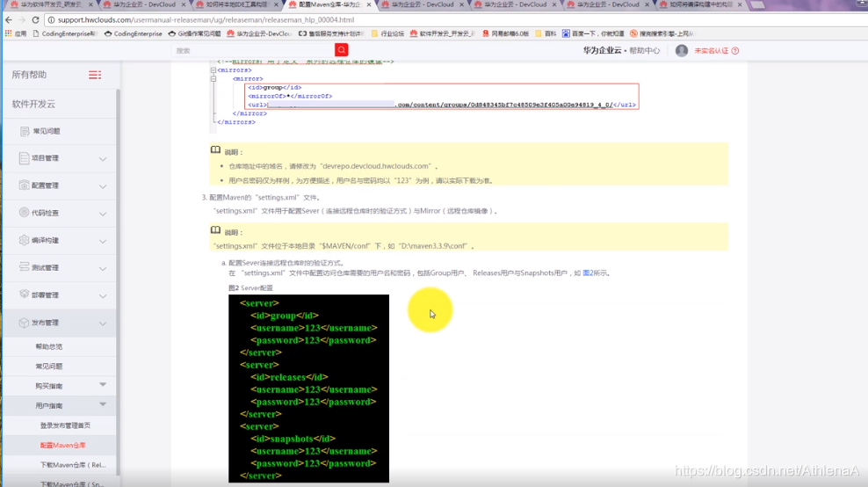This screenshot has height=487, width=868.
Task: Click the 测试管理 icon
Action: pyautogui.click(x=24, y=267)
